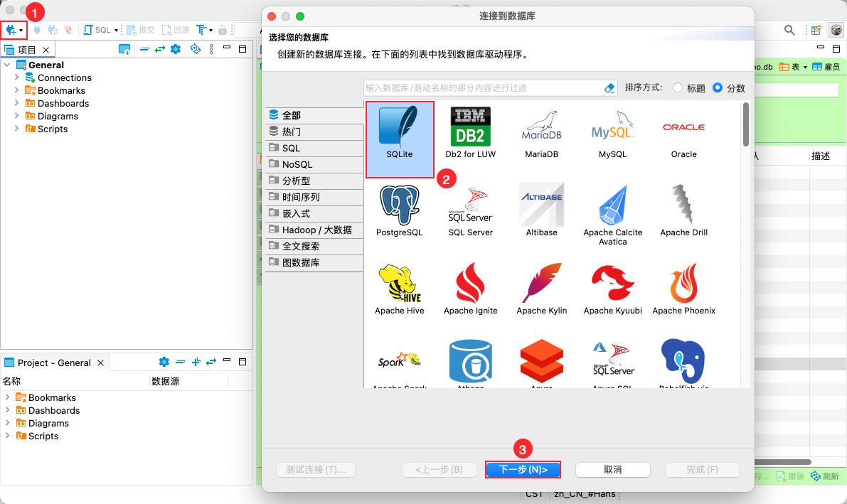Select the 嵌入式 category
The image size is (847, 504).
[x=314, y=213]
